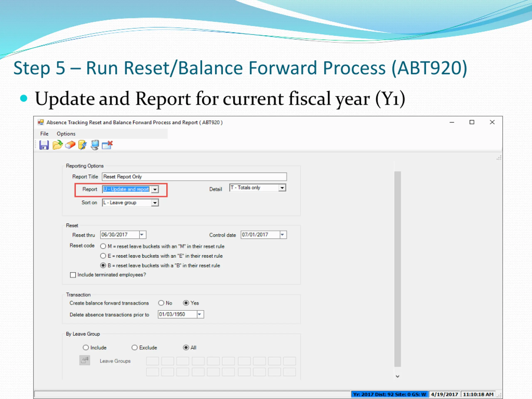
Task: Click the Eraser clear toolbar icon
Action: (70, 145)
